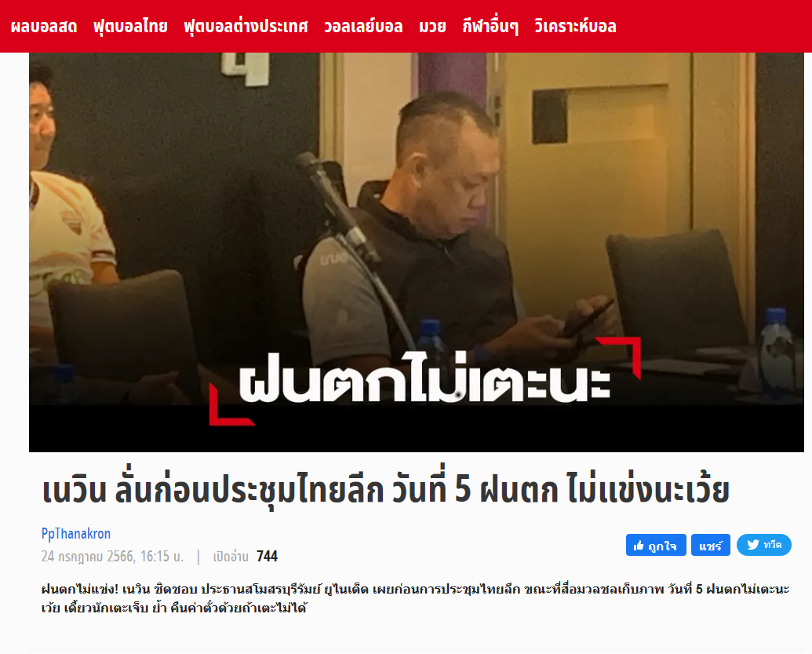
Task: Go to the ฟุตบอลไทย section
Action: [130, 27]
